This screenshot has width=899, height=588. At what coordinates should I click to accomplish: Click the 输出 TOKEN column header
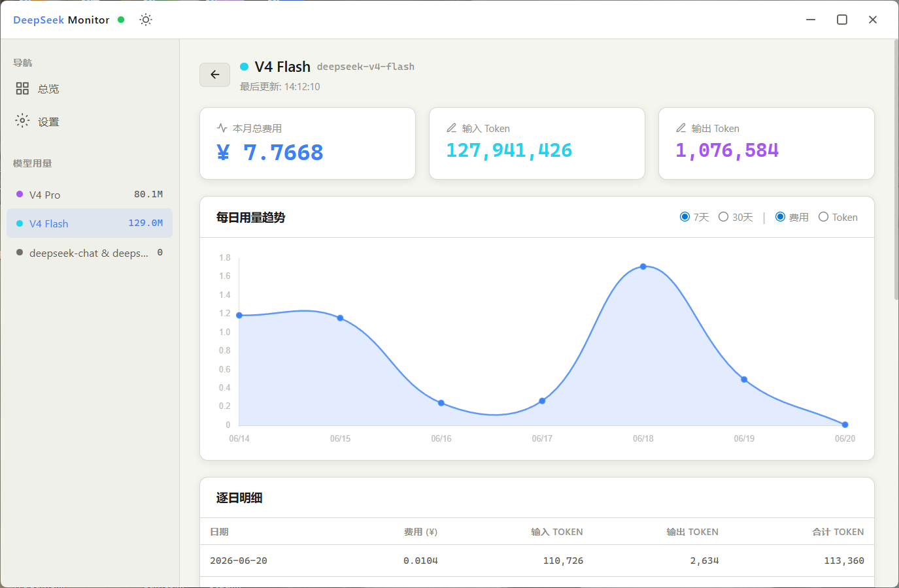tap(692, 532)
